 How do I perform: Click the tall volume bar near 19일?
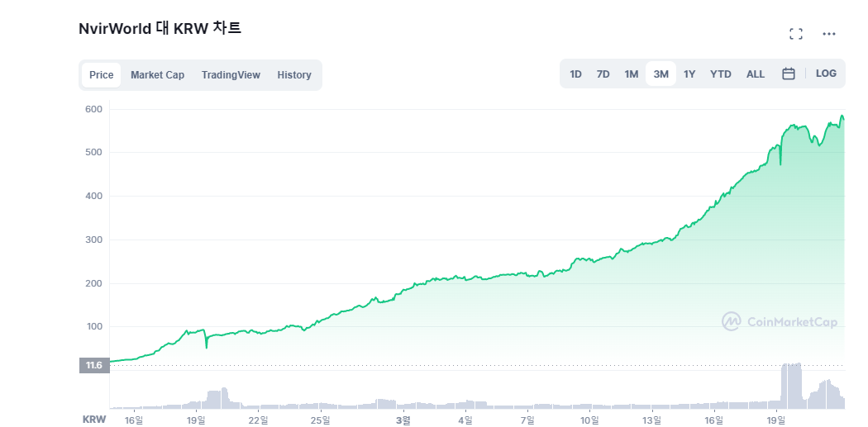791,386
